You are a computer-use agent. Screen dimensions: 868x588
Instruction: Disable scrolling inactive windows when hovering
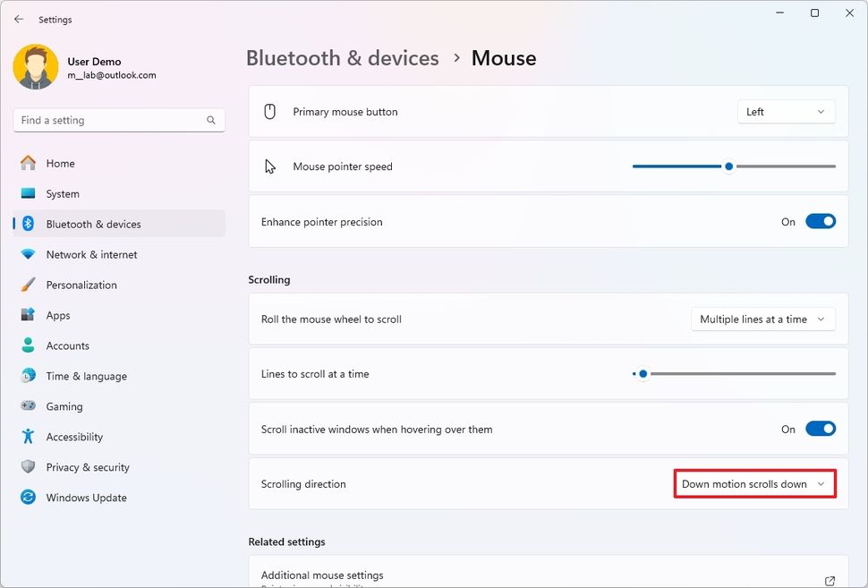pos(820,429)
